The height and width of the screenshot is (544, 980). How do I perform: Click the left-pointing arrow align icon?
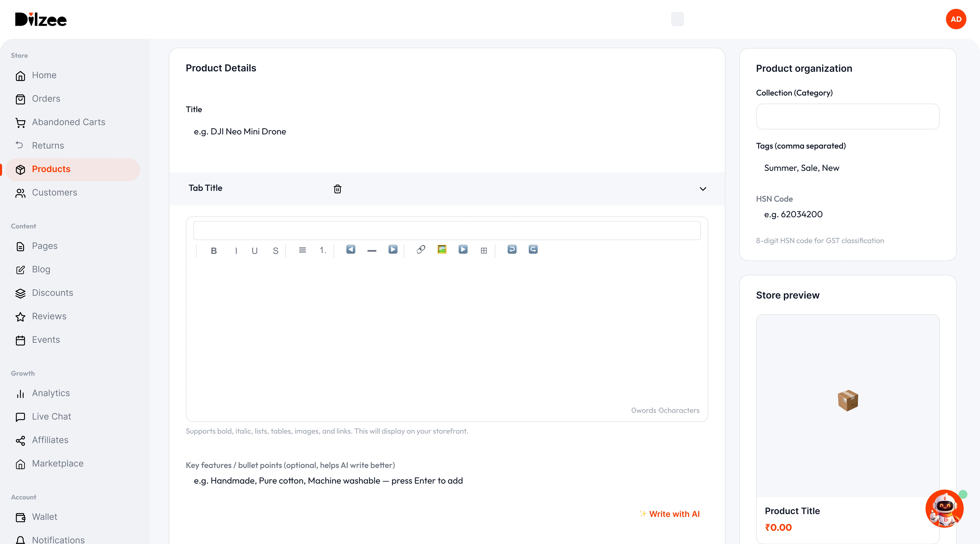pos(351,249)
